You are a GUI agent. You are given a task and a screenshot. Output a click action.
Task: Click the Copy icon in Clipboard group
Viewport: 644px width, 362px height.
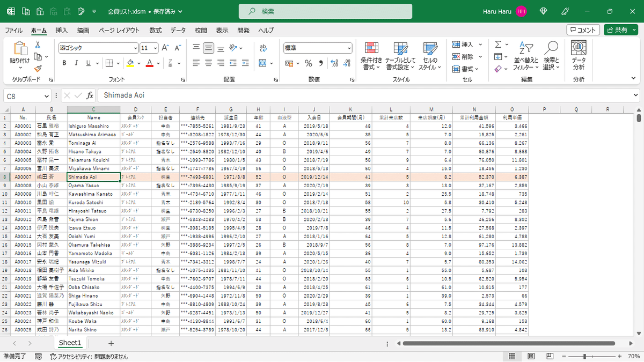coord(37,56)
